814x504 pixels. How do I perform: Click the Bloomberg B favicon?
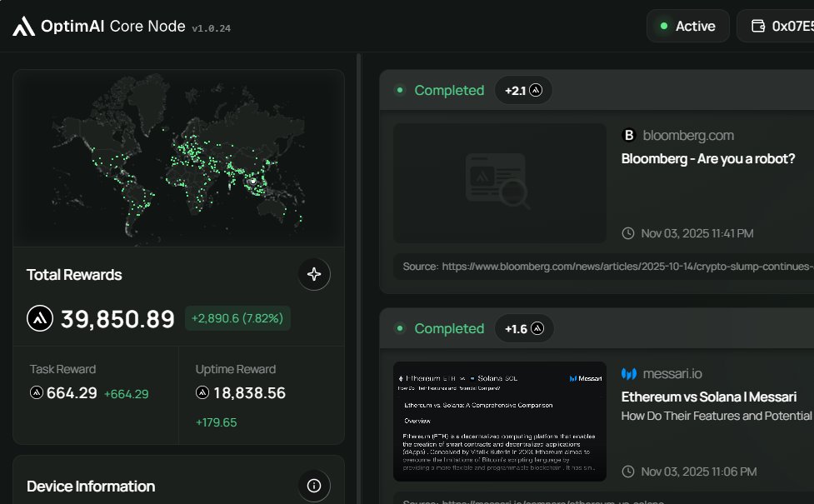coord(629,136)
